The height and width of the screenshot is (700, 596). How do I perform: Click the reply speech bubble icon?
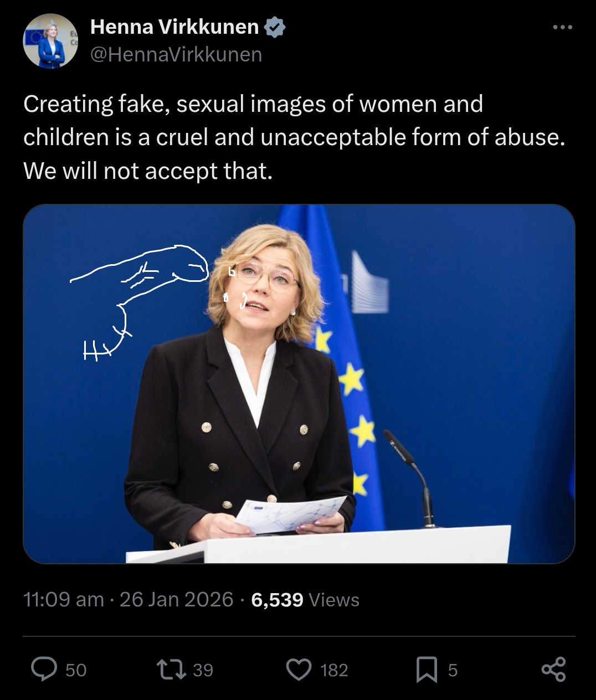tap(44, 669)
